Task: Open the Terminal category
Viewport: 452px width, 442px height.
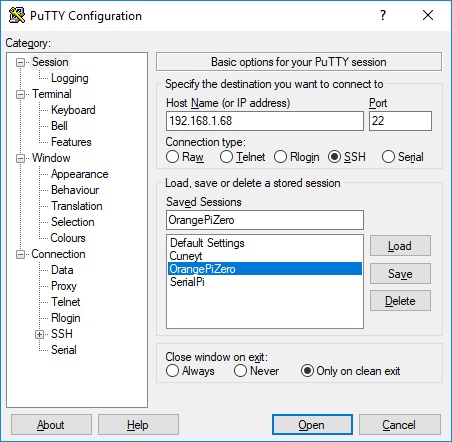Action: pos(52,94)
